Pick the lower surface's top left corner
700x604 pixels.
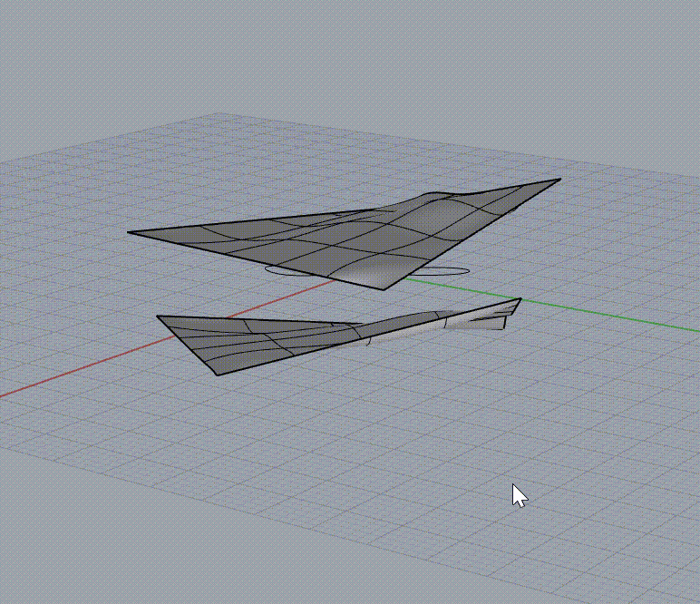158,317
